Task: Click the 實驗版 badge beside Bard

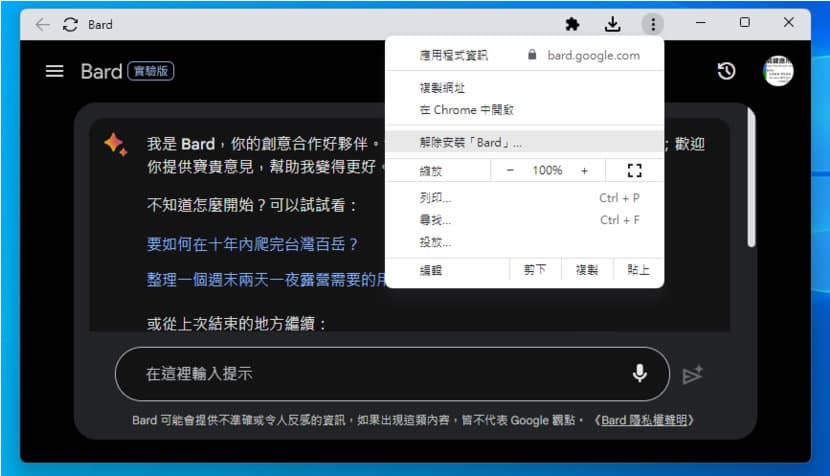Action: (151, 71)
